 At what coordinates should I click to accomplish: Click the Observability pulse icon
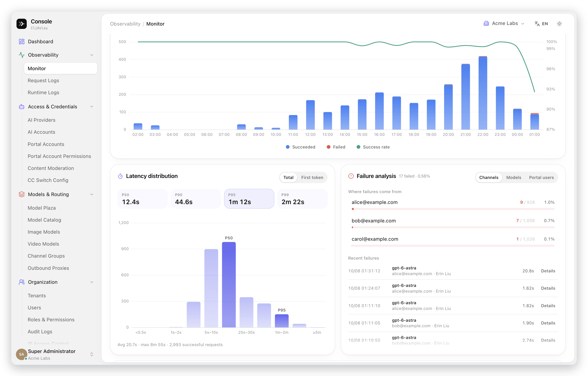pos(21,55)
